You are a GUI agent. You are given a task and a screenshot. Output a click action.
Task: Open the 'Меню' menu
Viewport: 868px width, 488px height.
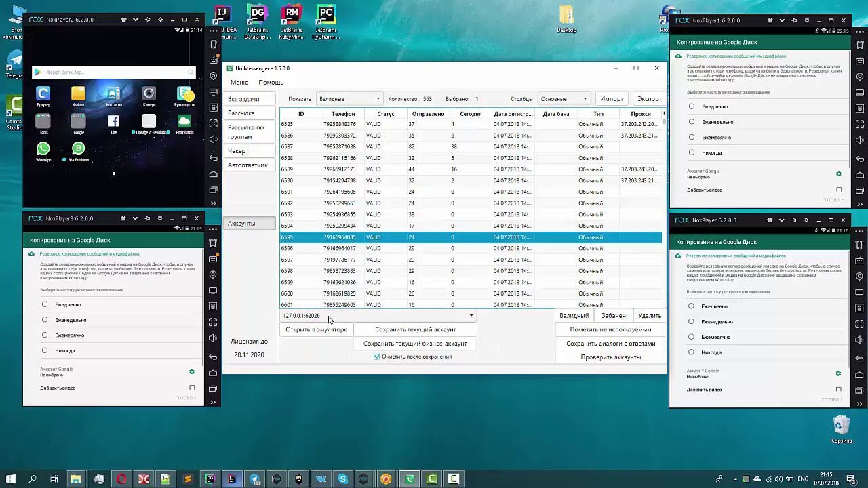point(239,82)
